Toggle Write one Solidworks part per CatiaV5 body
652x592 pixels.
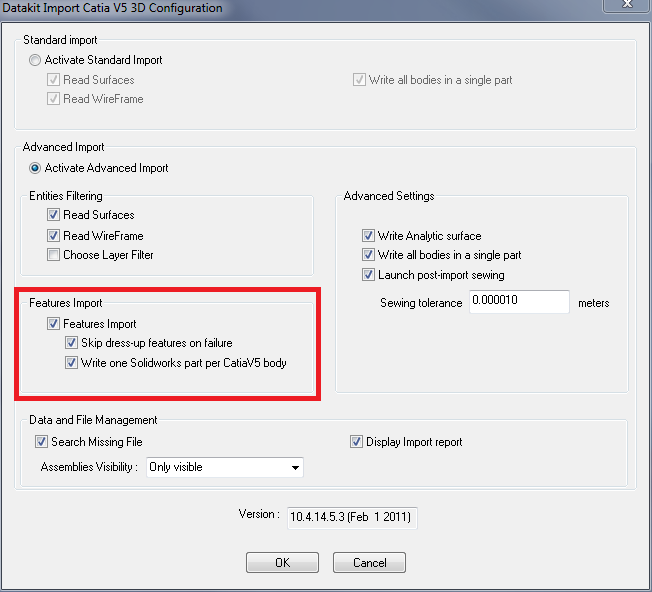(x=71, y=363)
